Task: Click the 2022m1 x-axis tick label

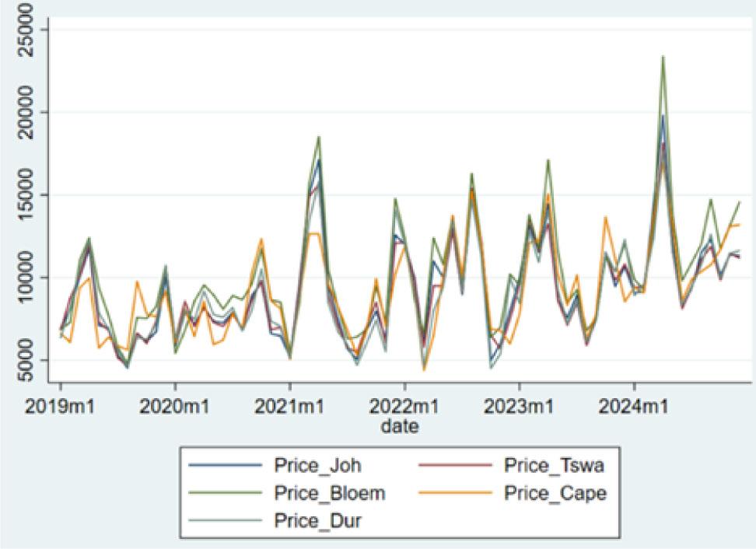Action: click(404, 407)
